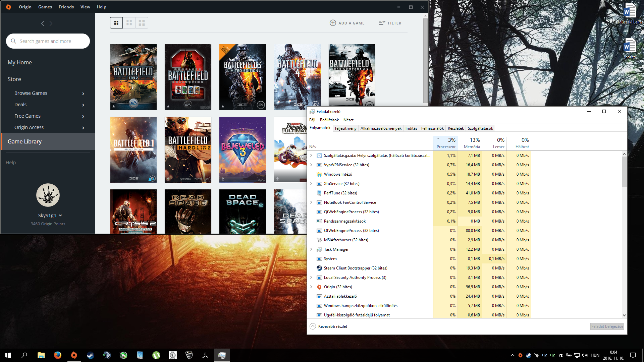Image resolution: width=644 pixels, height=362 pixels.
Task: Open the Fájl menu in Task Manager
Action: point(312,120)
